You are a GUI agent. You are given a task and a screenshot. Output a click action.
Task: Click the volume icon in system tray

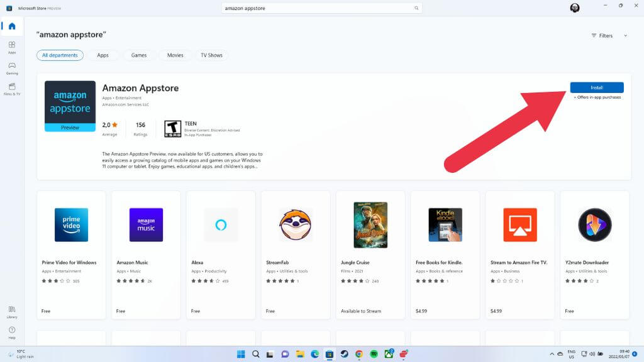[592, 354]
